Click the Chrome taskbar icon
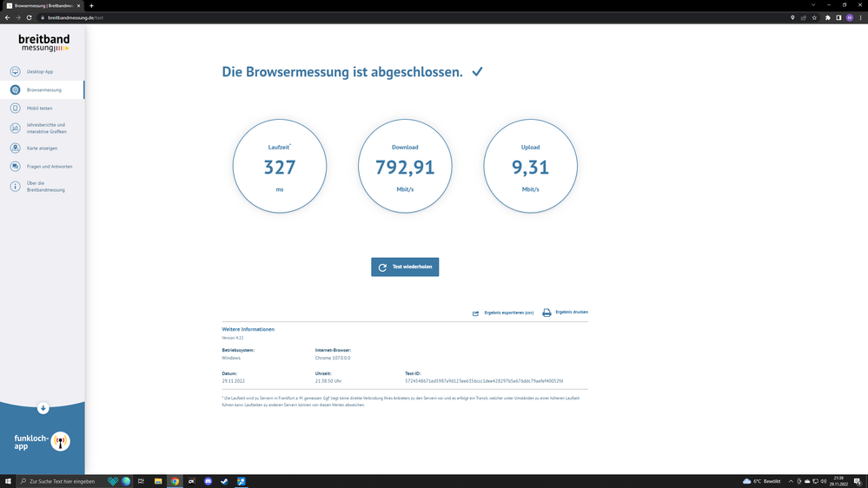 point(175,481)
